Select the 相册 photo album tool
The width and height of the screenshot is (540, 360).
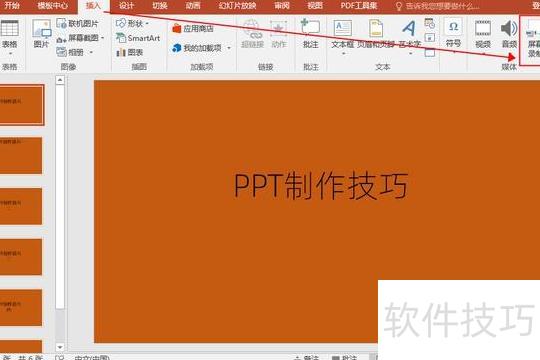71,52
